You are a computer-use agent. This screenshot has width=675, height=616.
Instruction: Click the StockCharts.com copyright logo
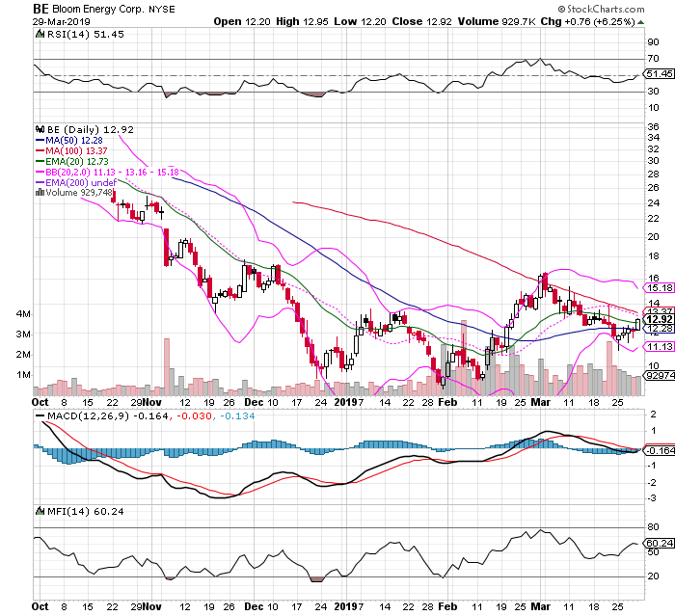tap(601, 9)
